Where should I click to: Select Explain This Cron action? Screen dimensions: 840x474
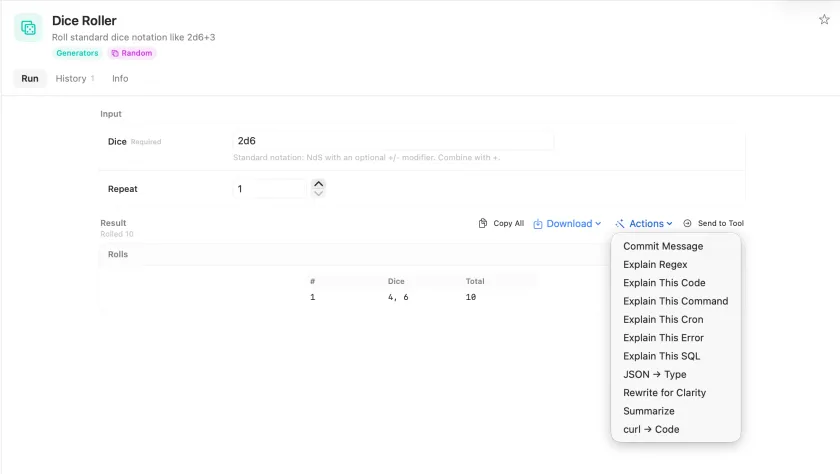[x=676, y=320]
